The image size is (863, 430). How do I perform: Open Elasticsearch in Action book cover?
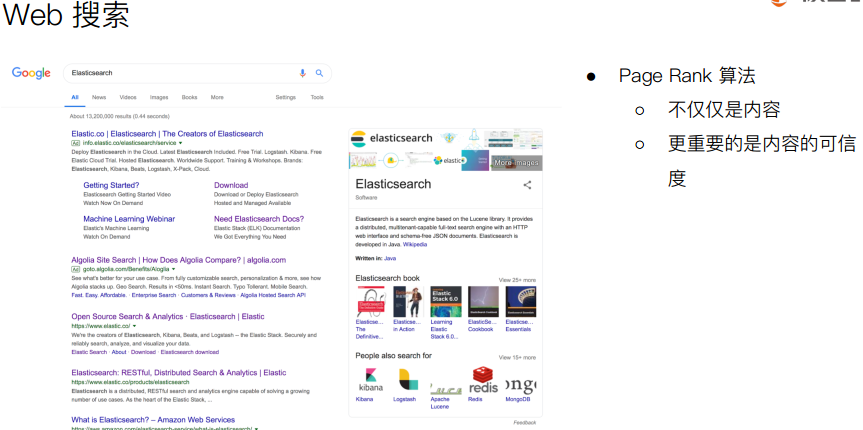click(408, 301)
